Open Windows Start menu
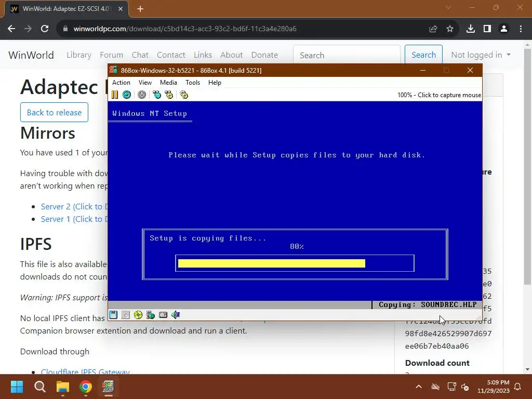Viewport: 532px width, 399px height. coord(17,387)
